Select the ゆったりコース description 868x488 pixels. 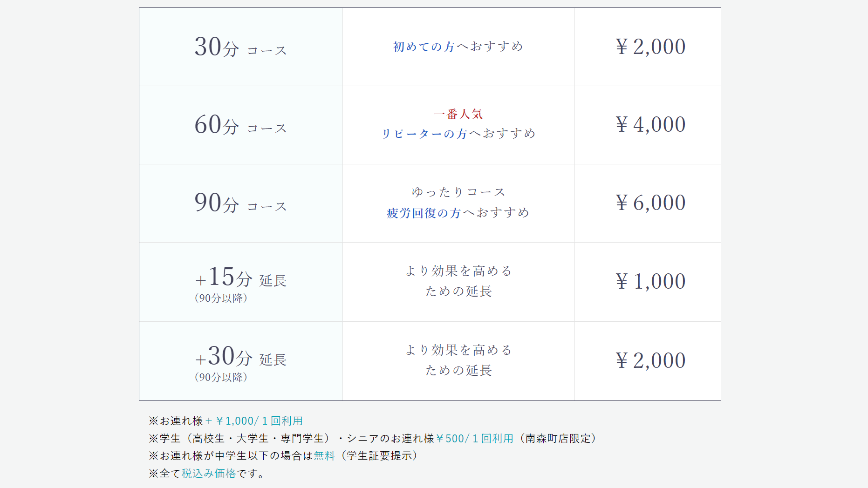tap(458, 192)
